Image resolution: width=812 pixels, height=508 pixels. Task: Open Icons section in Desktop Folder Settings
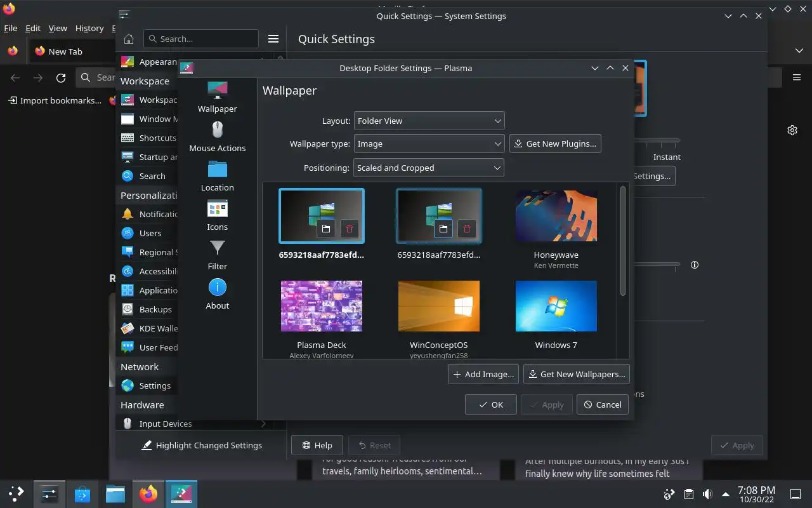[217, 215]
